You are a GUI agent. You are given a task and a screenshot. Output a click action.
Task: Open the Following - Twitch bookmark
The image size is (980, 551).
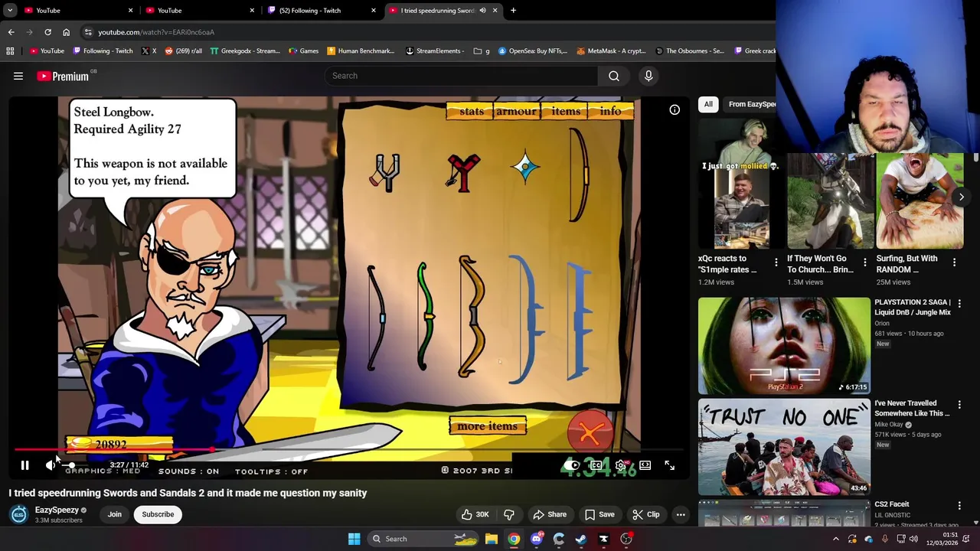click(103, 51)
